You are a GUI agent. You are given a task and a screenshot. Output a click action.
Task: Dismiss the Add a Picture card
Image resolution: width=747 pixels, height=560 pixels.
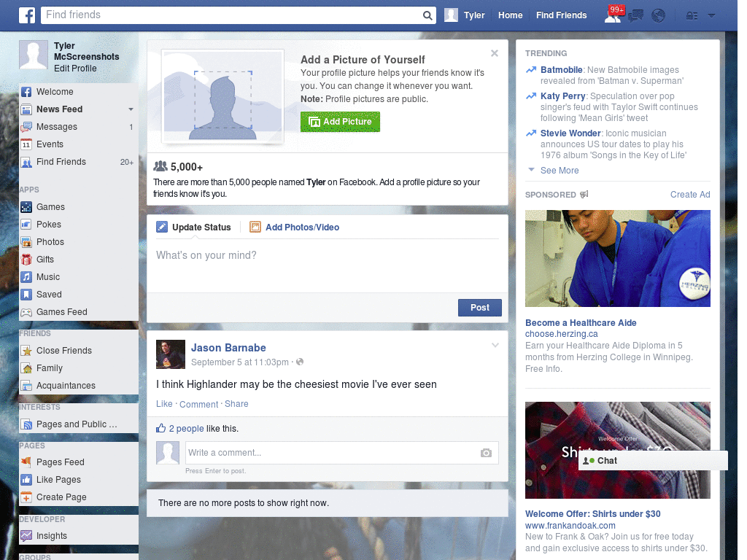tap(495, 53)
